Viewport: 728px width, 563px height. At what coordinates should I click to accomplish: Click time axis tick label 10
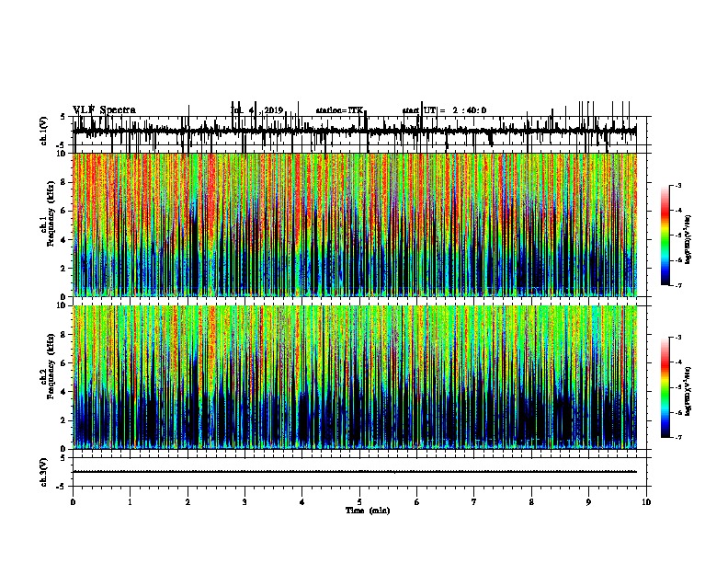(646, 501)
